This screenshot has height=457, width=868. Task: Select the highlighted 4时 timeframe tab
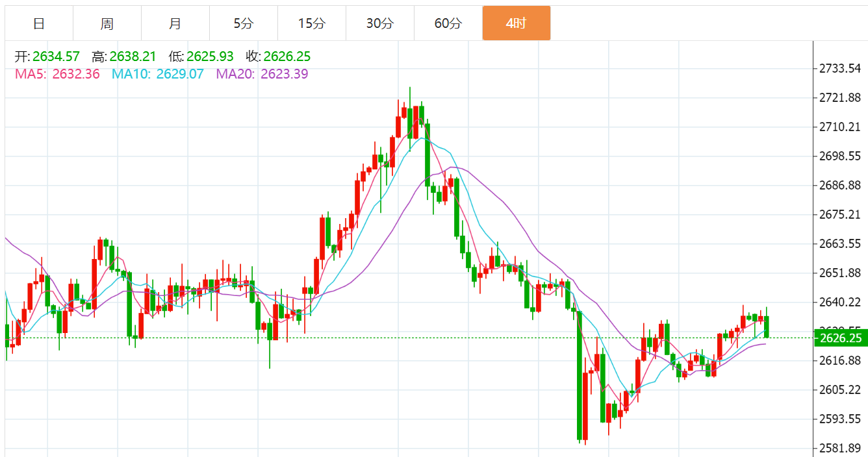coord(517,23)
